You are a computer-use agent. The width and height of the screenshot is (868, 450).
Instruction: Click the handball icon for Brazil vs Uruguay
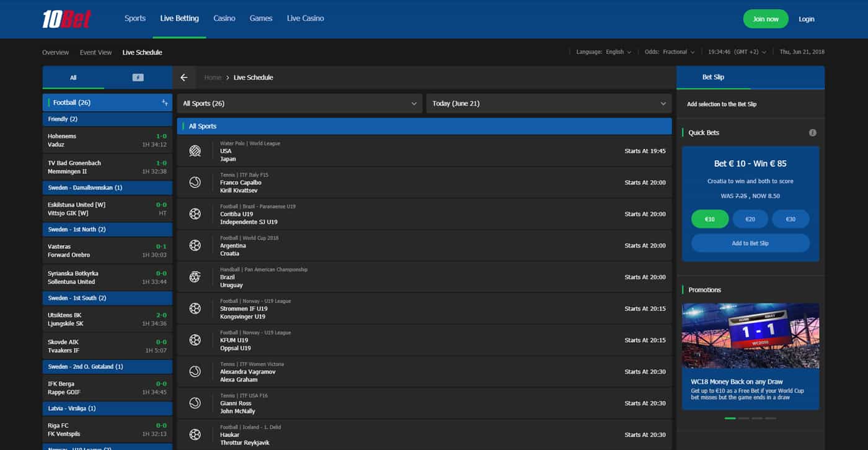coord(195,277)
